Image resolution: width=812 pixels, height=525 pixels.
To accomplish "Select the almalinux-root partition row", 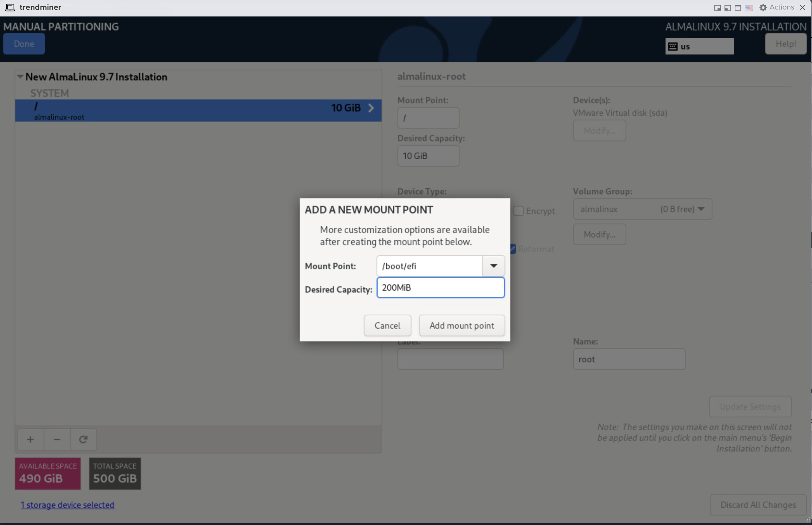I will pyautogui.click(x=198, y=111).
